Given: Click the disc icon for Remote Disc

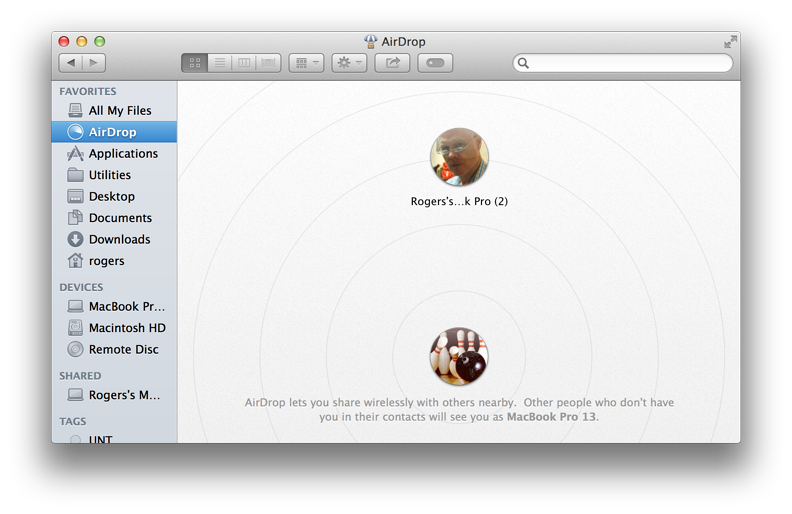Looking at the screenshot, I should [x=75, y=349].
